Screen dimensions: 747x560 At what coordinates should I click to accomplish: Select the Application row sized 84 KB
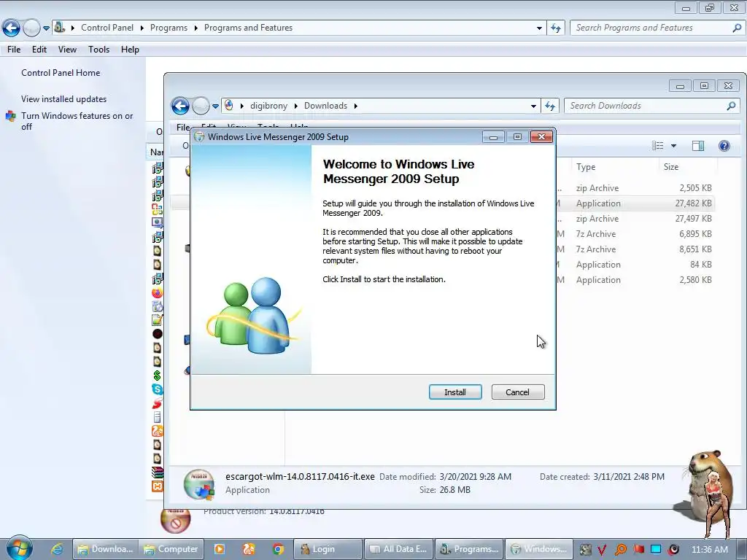coord(636,264)
